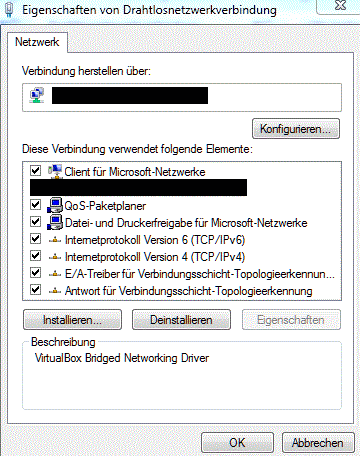360x456 pixels.
Task: Uncheck Internetprotokoll Version 4 checkbox
Action: pyautogui.click(x=35, y=256)
